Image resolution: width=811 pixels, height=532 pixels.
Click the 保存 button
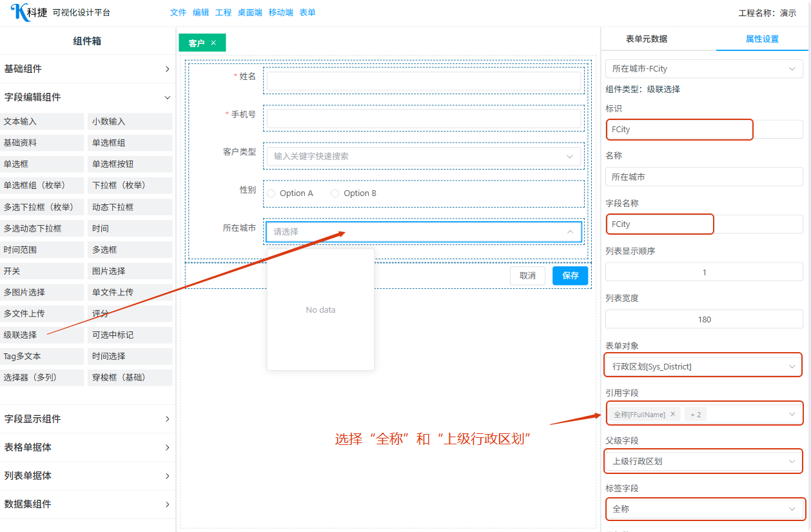[x=570, y=275]
